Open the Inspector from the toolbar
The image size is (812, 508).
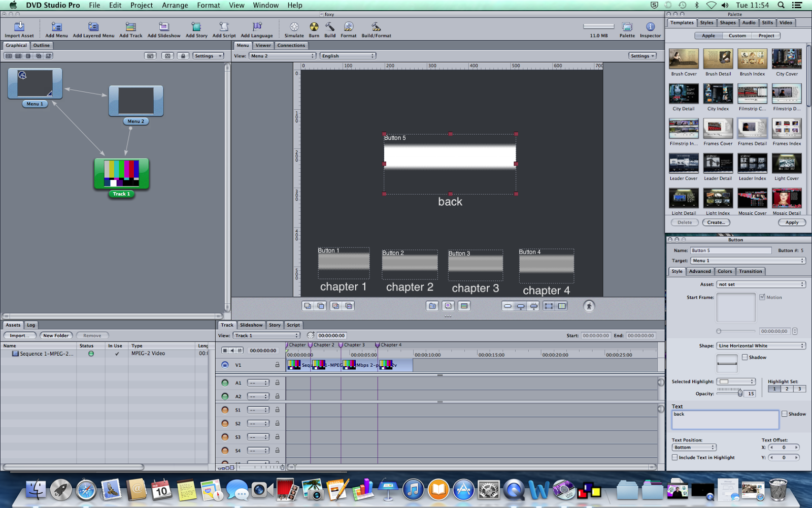pos(650,26)
